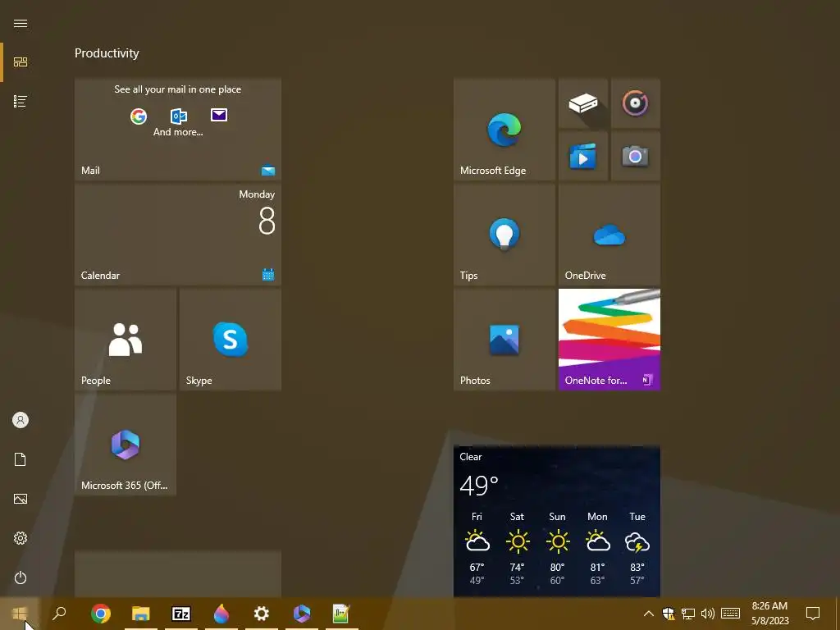Switch to Pinned tiles view
Screen dimensions: 840x630
point(21,62)
